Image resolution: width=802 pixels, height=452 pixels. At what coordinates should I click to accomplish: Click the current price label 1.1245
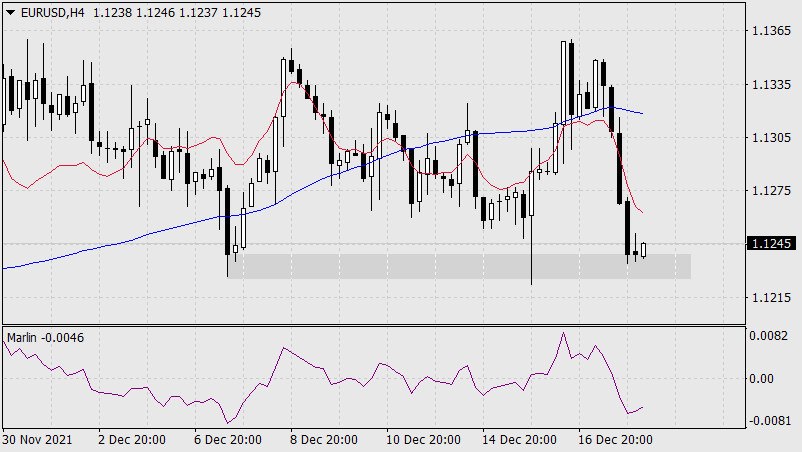771,243
